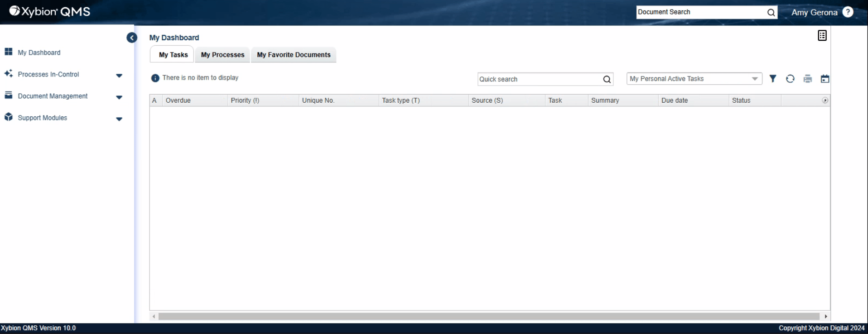This screenshot has height=334, width=868.
Task: Sort by the A column header
Action: [x=156, y=100]
